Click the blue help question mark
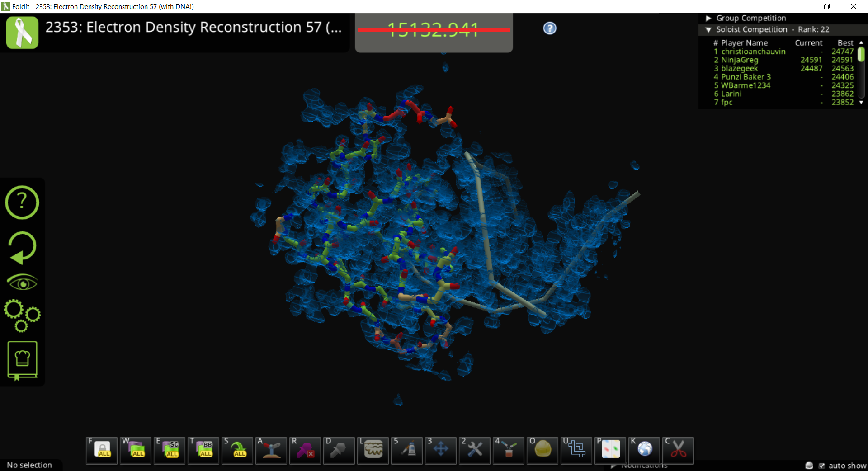Screen dimensions: 868x471 click(x=549, y=28)
